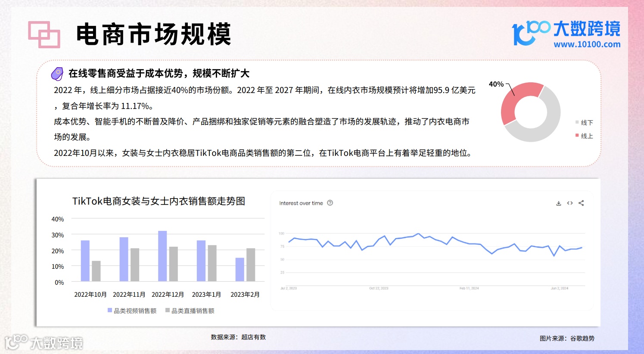
Task: Open the embed code icon on the trends chart
Action: point(570,203)
